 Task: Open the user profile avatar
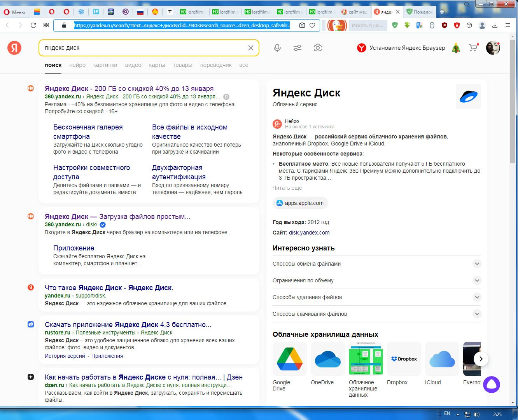pos(493,48)
